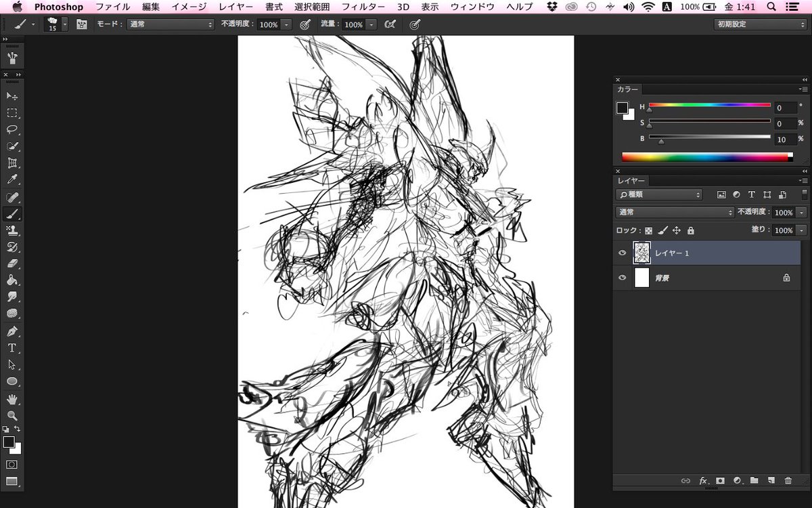Select the Crop tool
The width and height of the screenshot is (812, 508).
(x=12, y=163)
